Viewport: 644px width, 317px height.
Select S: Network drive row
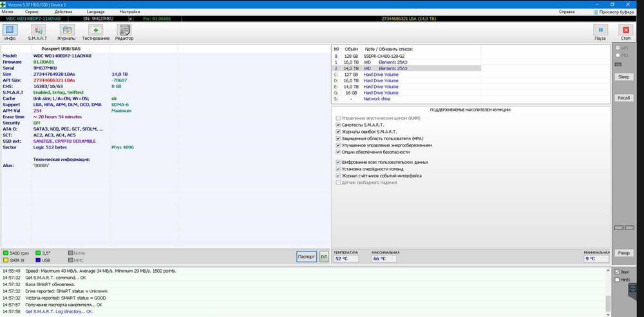[406, 99]
